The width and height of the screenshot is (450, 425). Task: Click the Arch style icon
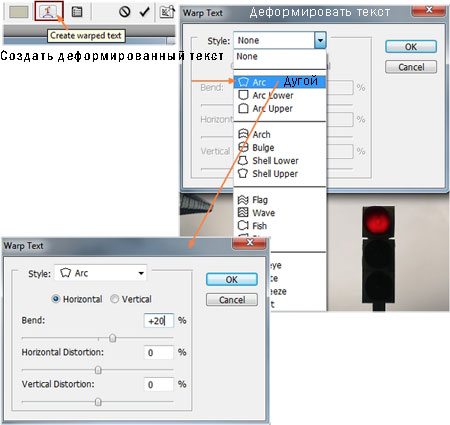point(243,134)
